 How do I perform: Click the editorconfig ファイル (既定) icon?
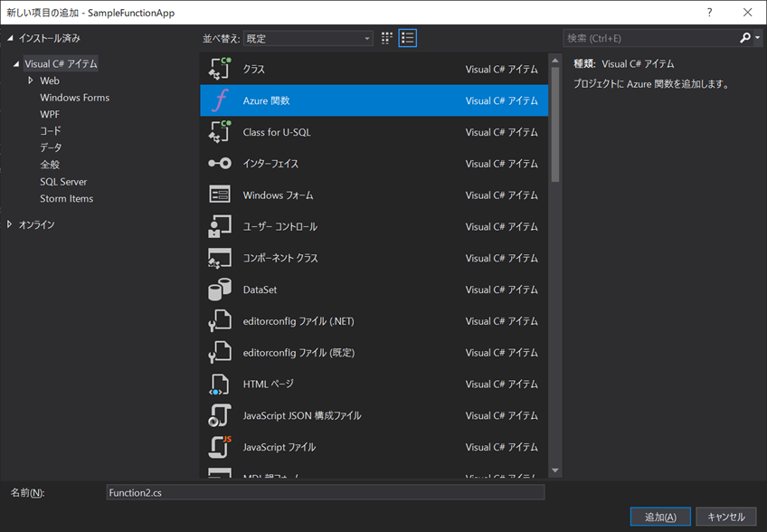point(220,352)
